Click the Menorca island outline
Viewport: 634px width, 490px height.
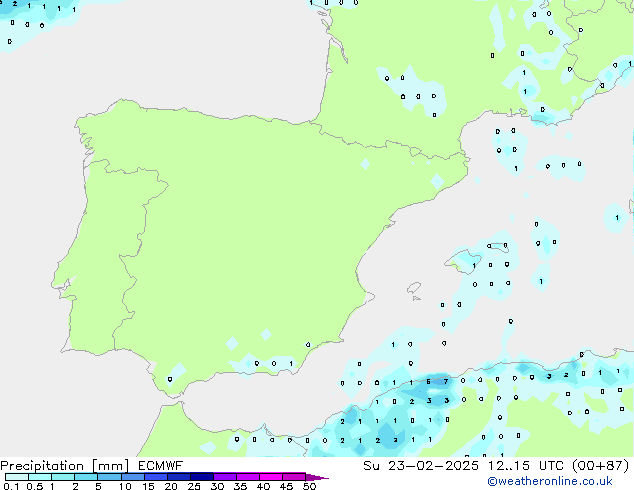[x=497, y=247]
